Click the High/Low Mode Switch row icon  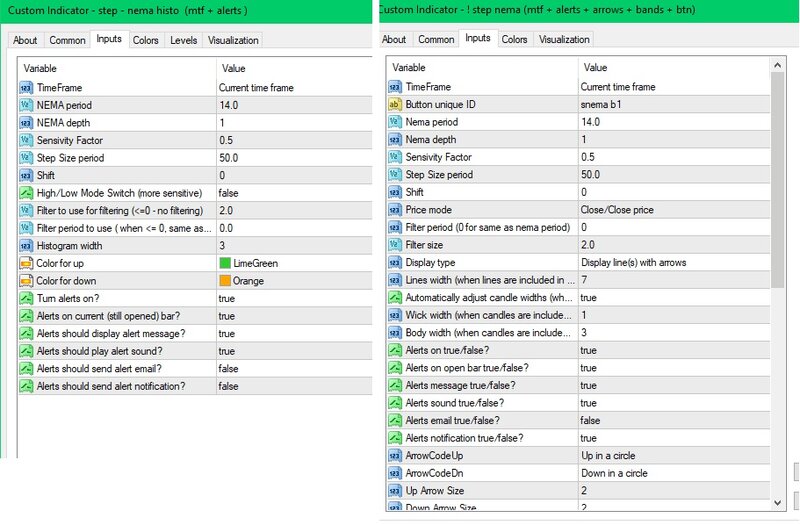pyautogui.click(x=26, y=193)
